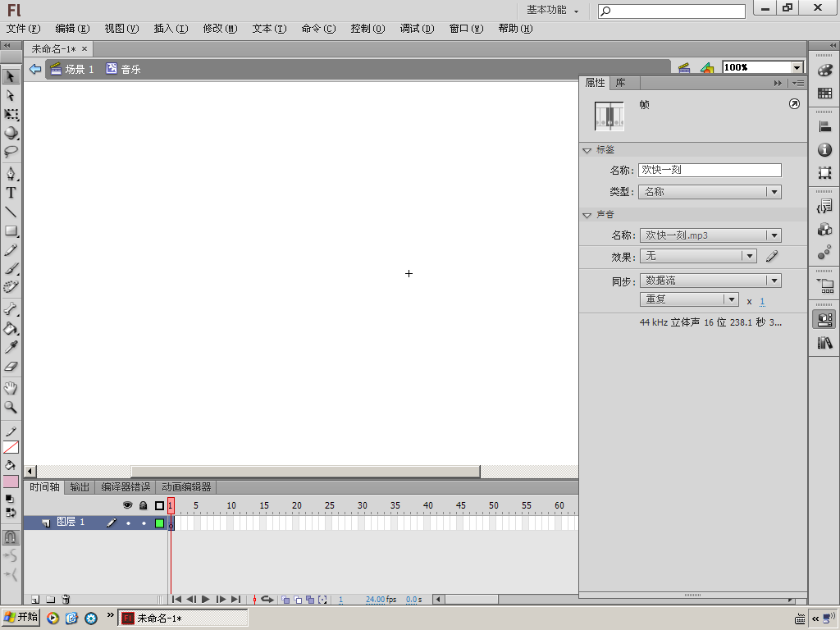This screenshot has width=840, height=630.
Task: Toggle outline view for all layers
Action: click(x=159, y=505)
